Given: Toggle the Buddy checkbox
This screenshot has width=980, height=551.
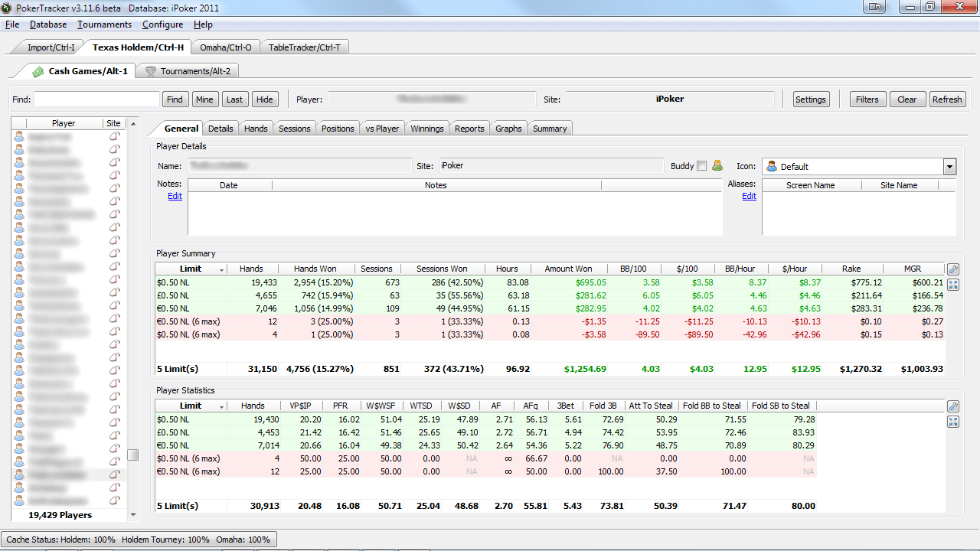Looking at the screenshot, I should [702, 166].
